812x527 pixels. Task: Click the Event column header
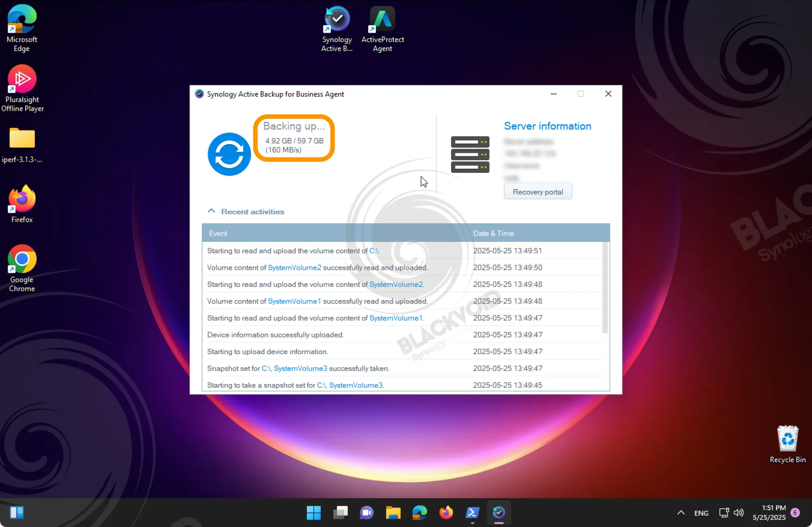pyautogui.click(x=218, y=233)
